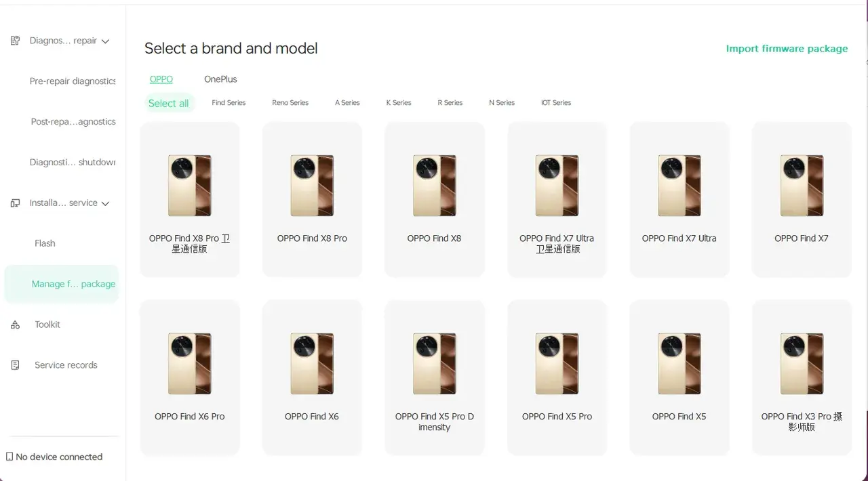Open Pre-repair diagnostics in sidebar
The height and width of the screenshot is (481, 868).
[x=73, y=81]
